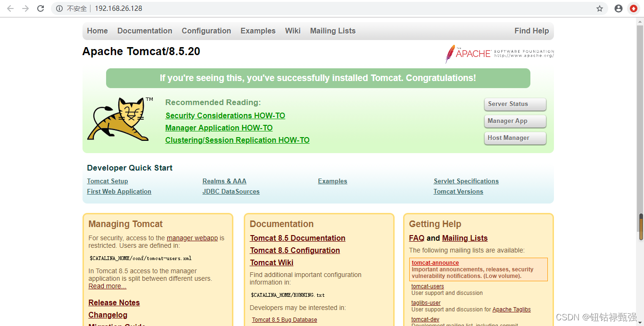Open Clustering/Session Replication HOW-TO link

click(x=237, y=140)
